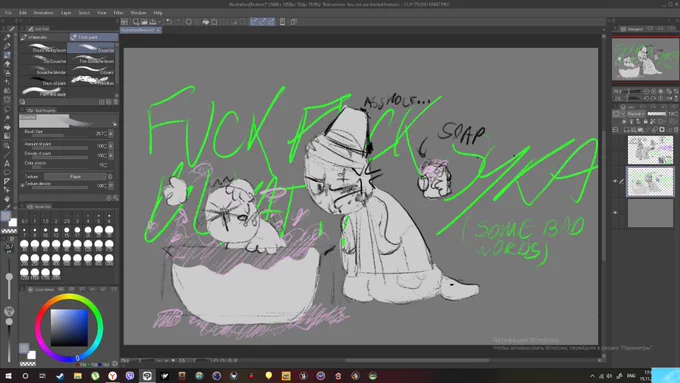Screen dimensions: 680x383
Task: Select the Pen tool in toolbar
Action: 7,37
